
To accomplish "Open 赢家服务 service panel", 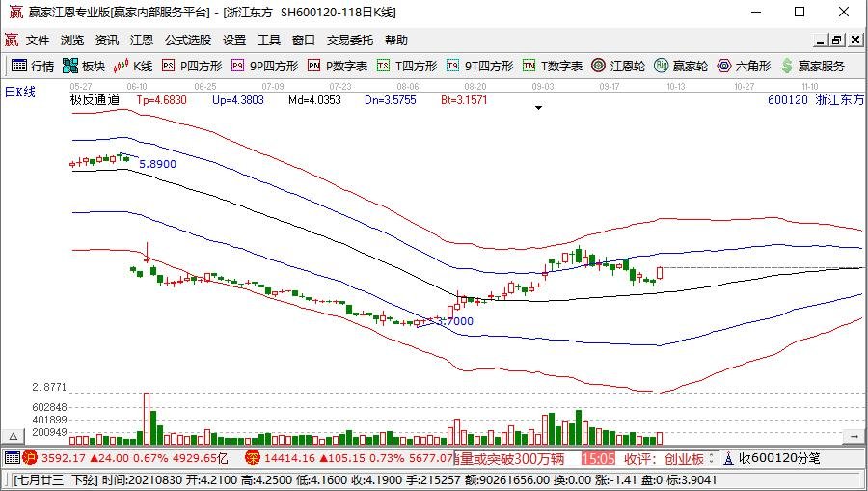I will [813, 66].
